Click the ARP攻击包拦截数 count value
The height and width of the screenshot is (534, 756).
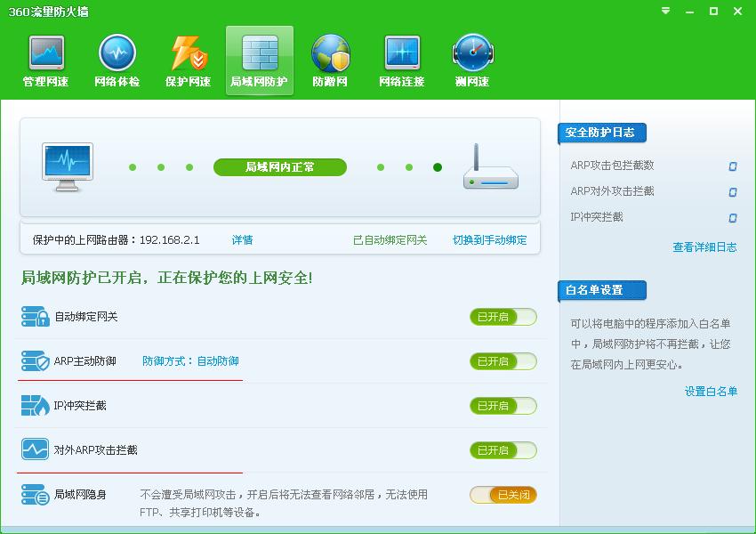[x=732, y=166]
